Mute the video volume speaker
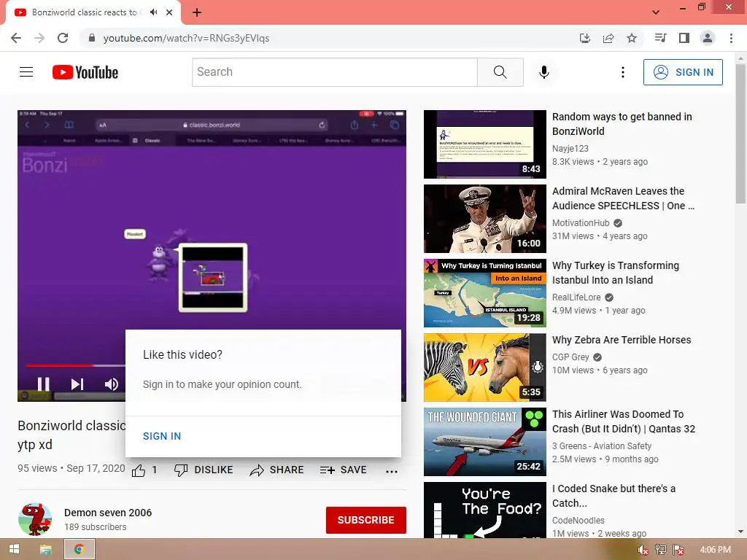The width and height of the screenshot is (747, 560). click(x=112, y=384)
